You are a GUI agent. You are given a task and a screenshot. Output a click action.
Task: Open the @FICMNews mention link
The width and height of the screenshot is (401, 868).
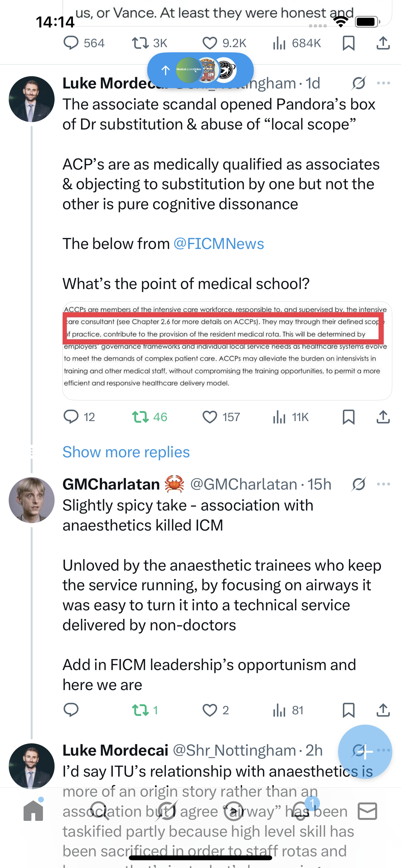point(219,243)
